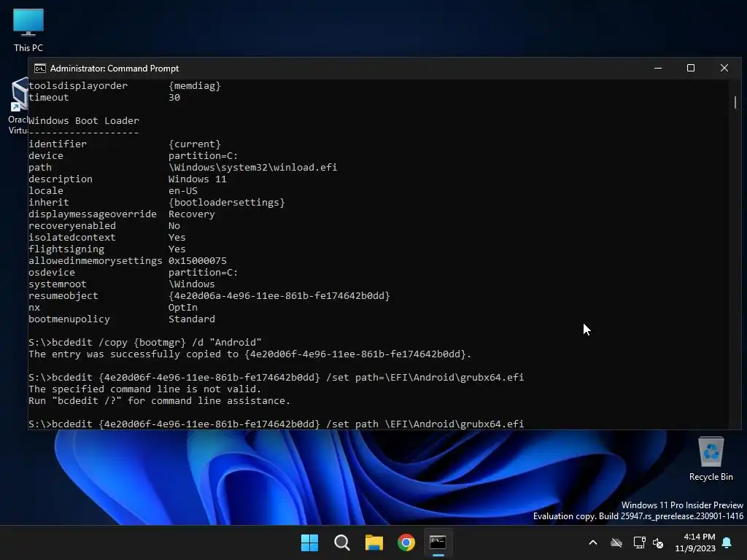Click the 'bcdedit /copy {bootmgr}' command line

click(145, 343)
